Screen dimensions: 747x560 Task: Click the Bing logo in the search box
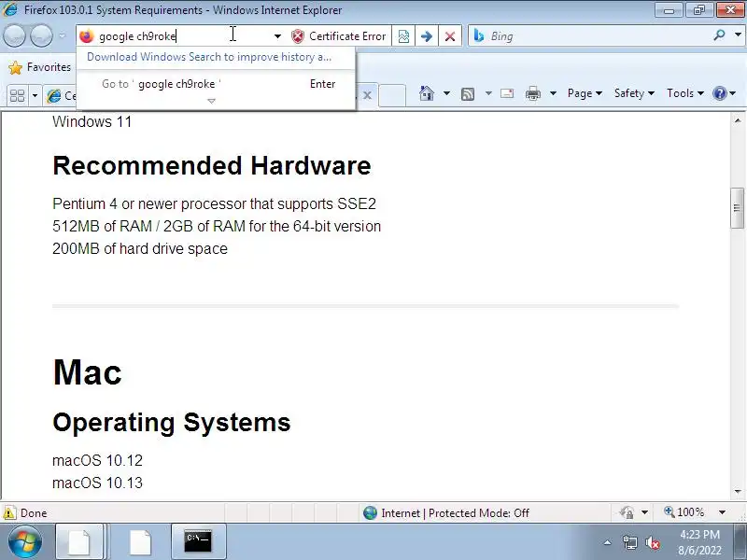pyautogui.click(x=479, y=35)
